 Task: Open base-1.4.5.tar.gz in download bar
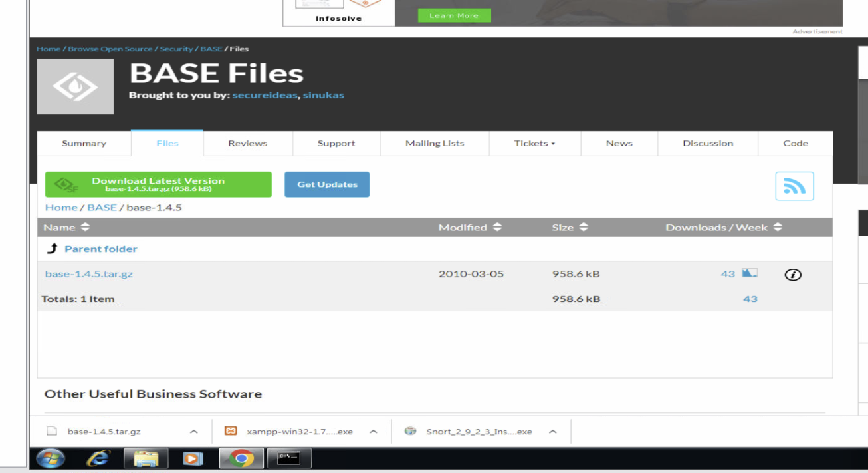(x=104, y=432)
